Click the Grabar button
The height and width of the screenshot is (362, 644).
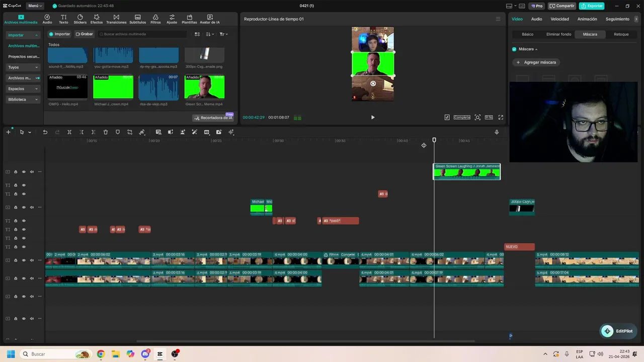(x=85, y=34)
